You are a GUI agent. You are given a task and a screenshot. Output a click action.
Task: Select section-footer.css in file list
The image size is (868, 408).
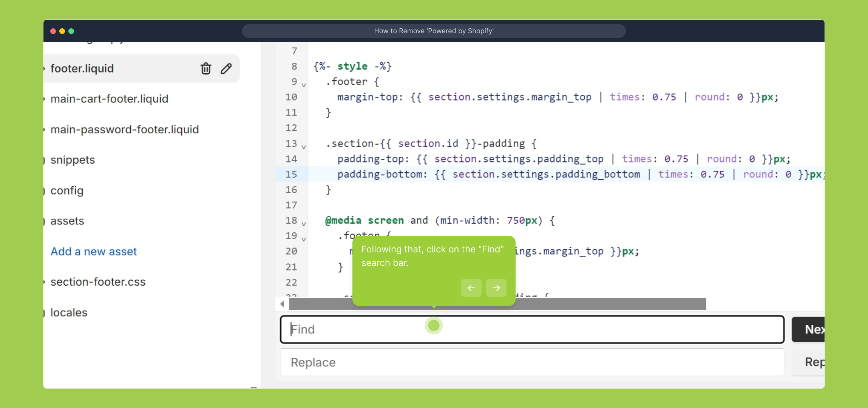click(98, 282)
